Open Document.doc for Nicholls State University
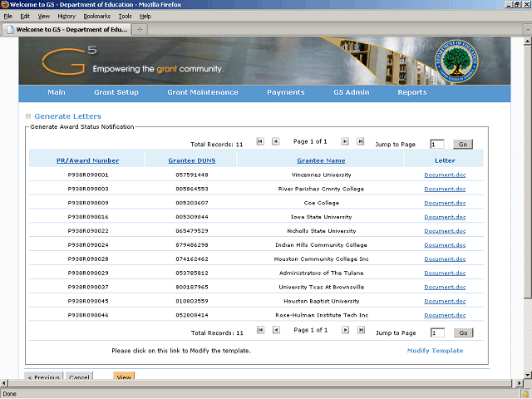This screenshot has width=532, height=399. [x=445, y=231]
